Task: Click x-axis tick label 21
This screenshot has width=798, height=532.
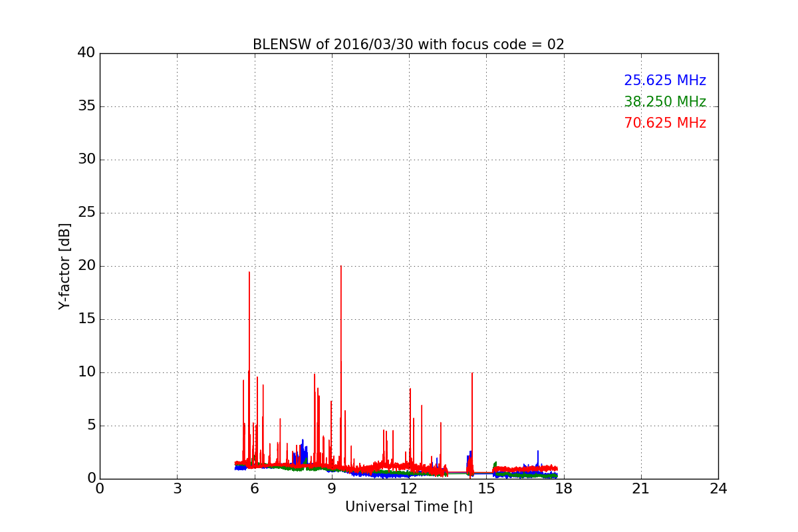Action: [641, 489]
